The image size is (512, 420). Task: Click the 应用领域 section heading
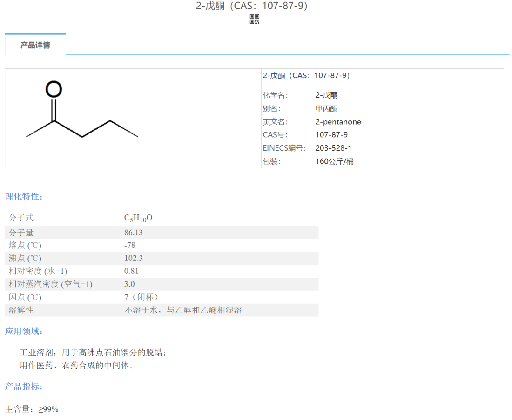(x=24, y=332)
